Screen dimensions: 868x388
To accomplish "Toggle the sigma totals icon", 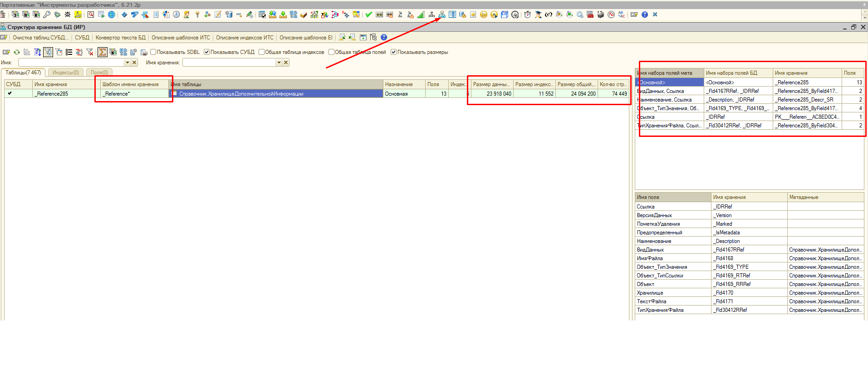I will tap(103, 52).
